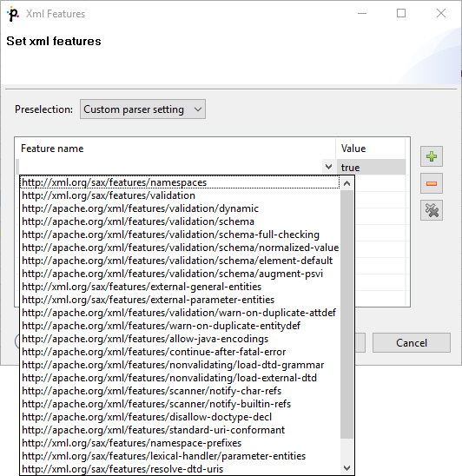Click the Cancel button
Screen dimensions: 462x476
(x=412, y=343)
